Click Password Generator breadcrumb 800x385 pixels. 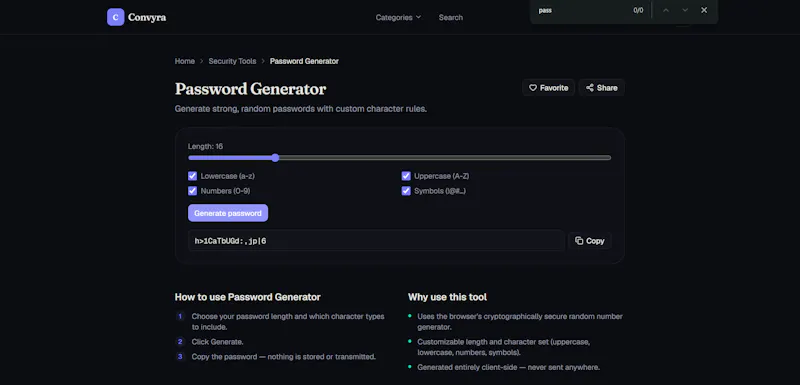click(x=304, y=61)
